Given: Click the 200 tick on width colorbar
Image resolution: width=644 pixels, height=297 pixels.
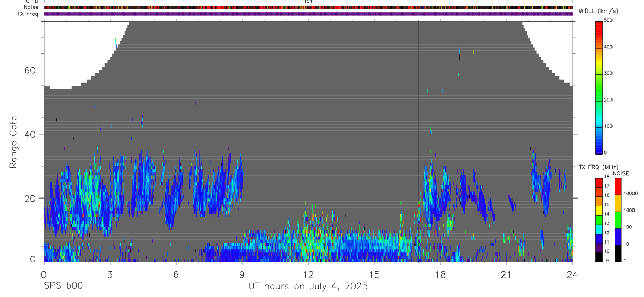Looking at the screenshot, I should (x=609, y=100).
